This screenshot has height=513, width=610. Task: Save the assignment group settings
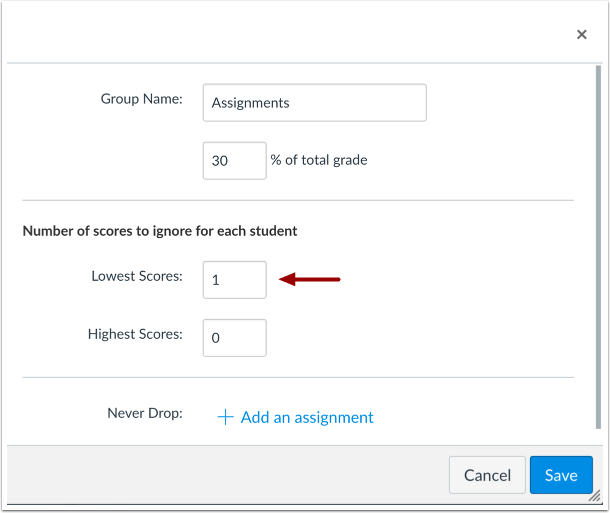pos(561,475)
